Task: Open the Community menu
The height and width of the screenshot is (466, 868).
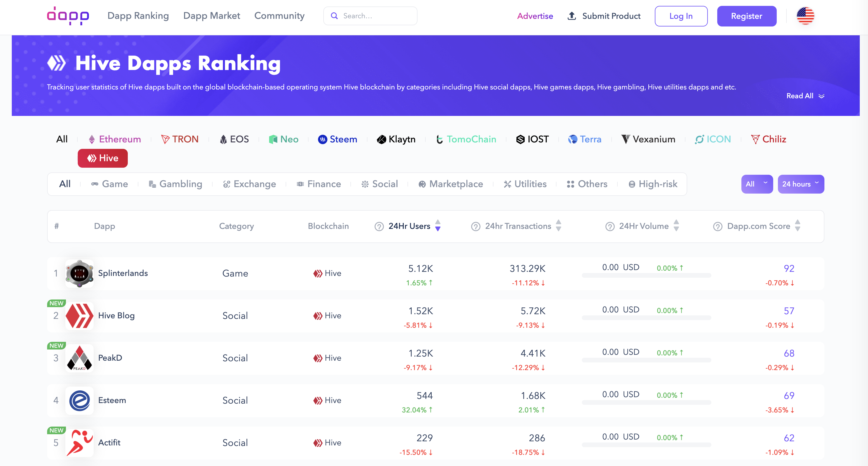Action: click(x=279, y=16)
